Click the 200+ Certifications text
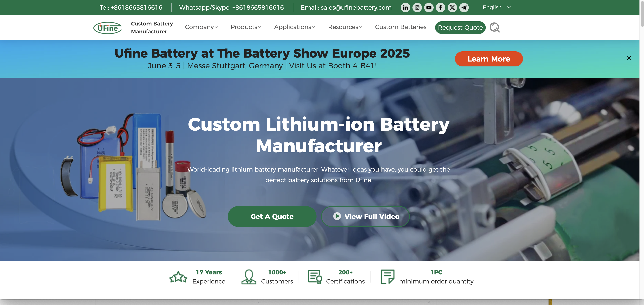 tap(345, 277)
